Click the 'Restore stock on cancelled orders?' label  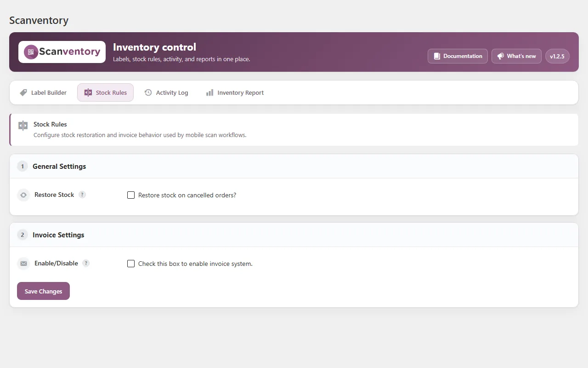click(x=187, y=195)
